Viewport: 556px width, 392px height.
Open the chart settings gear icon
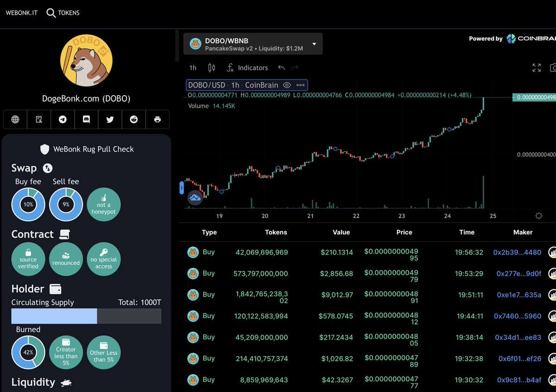tap(538, 215)
